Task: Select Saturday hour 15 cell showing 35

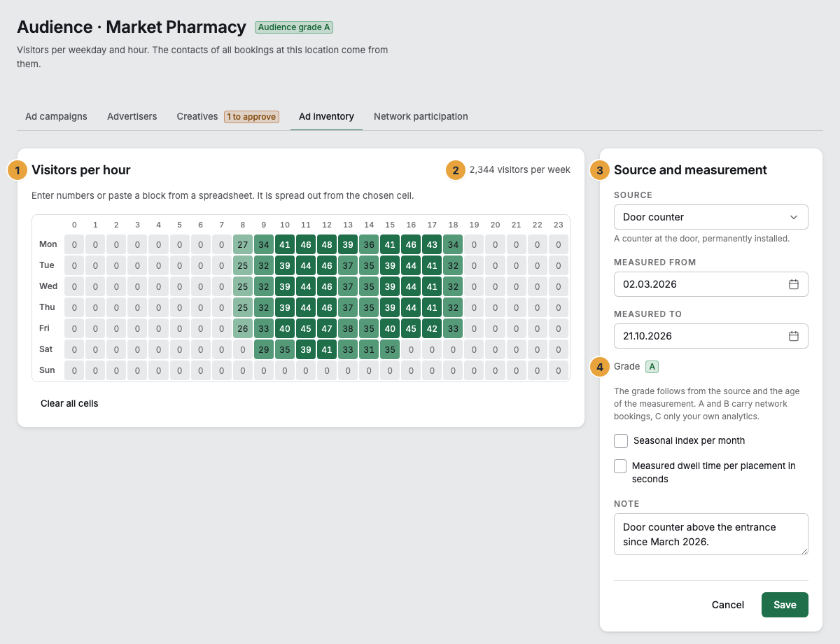Action: pos(390,350)
